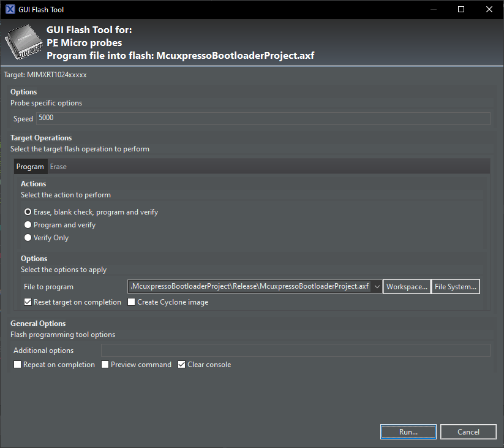Click the Workspace... browse button
Viewport: 504px width, 448px height.
tap(407, 287)
